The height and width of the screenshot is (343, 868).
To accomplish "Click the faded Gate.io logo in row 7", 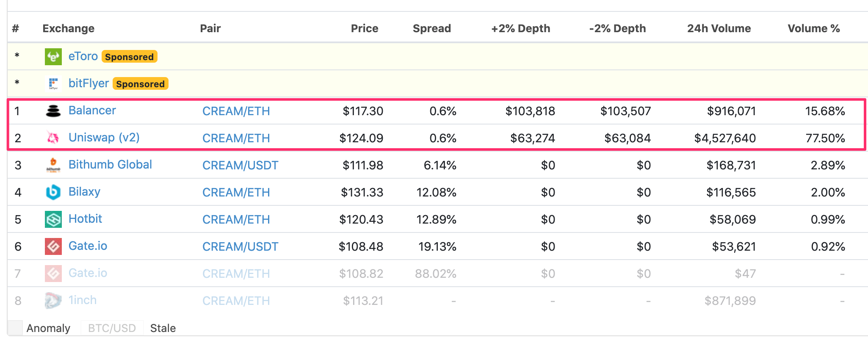I will pyautogui.click(x=53, y=273).
